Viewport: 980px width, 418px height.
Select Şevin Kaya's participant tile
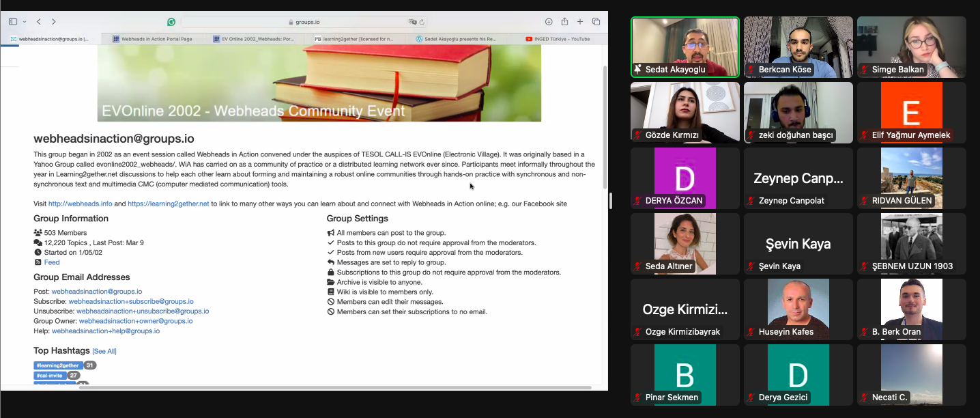pyautogui.click(x=798, y=244)
